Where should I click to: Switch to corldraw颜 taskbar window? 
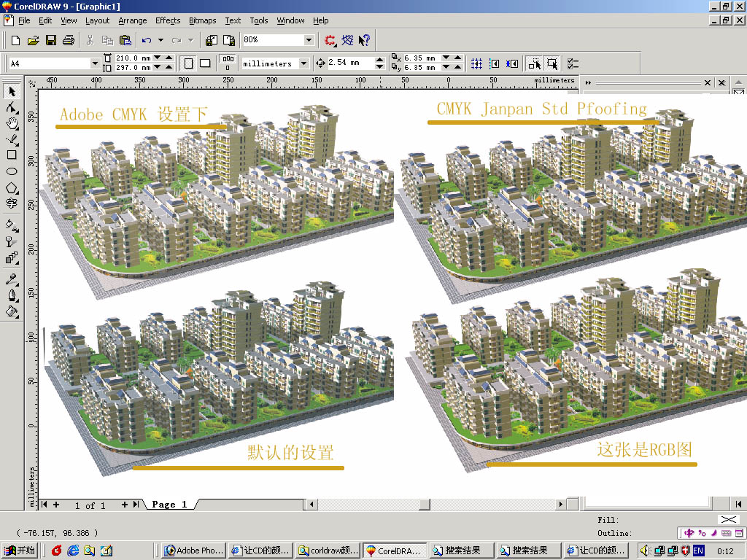point(328,551)
